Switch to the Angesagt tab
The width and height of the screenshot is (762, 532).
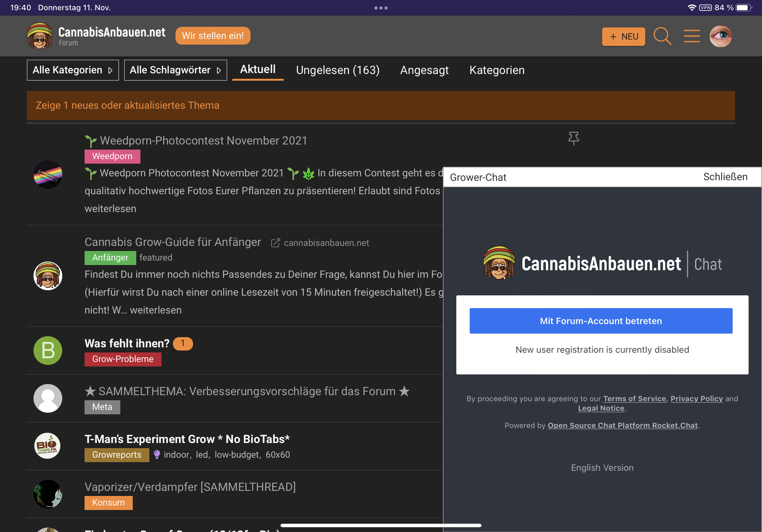tap(424, 70)
